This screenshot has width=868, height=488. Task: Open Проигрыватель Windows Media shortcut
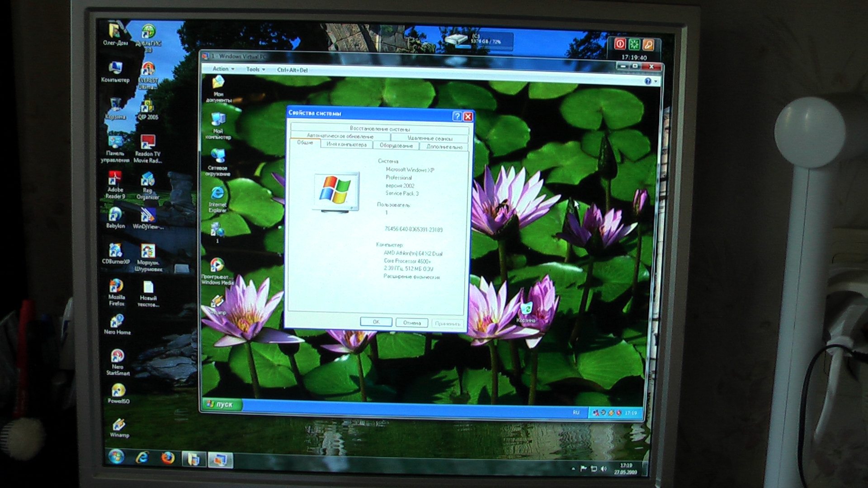[x=217, y=271]
